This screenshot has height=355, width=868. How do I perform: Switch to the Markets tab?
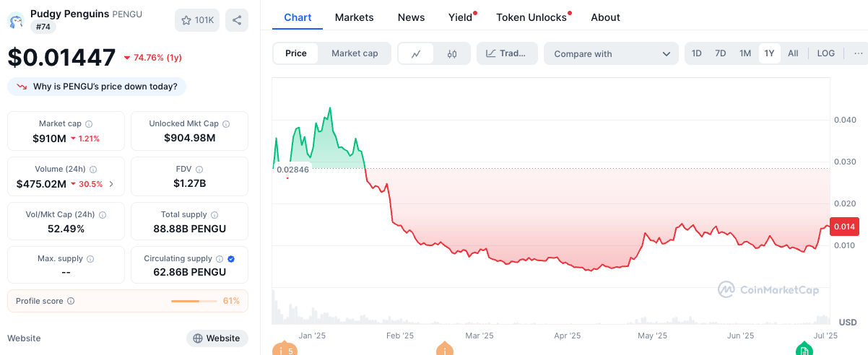355,17
